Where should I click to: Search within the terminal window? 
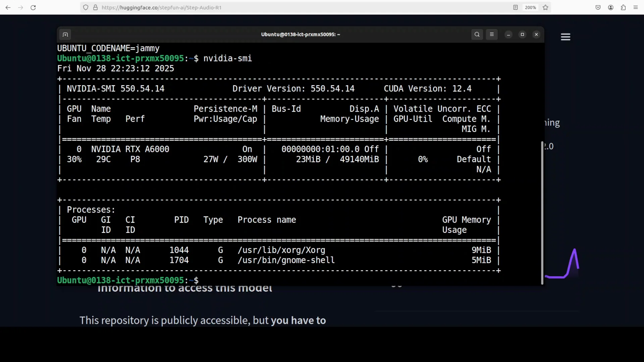pyautogui.click(x=477, y=35)
